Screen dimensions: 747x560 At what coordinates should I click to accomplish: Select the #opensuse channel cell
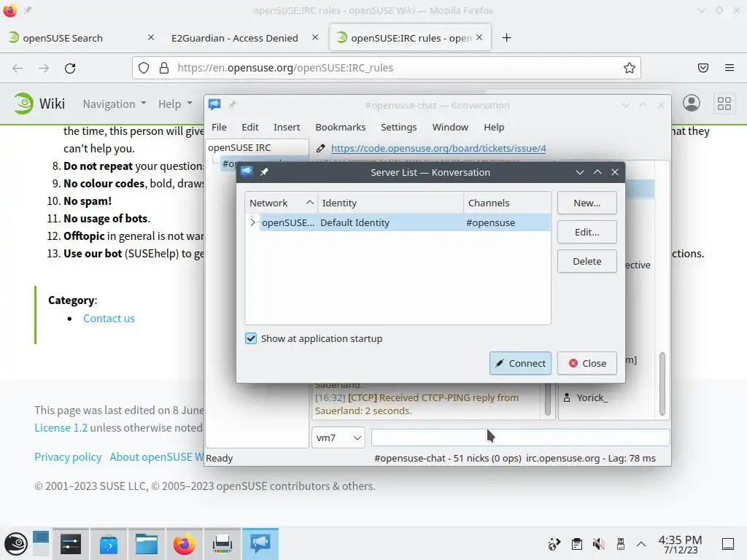click(x=490, y=223)
